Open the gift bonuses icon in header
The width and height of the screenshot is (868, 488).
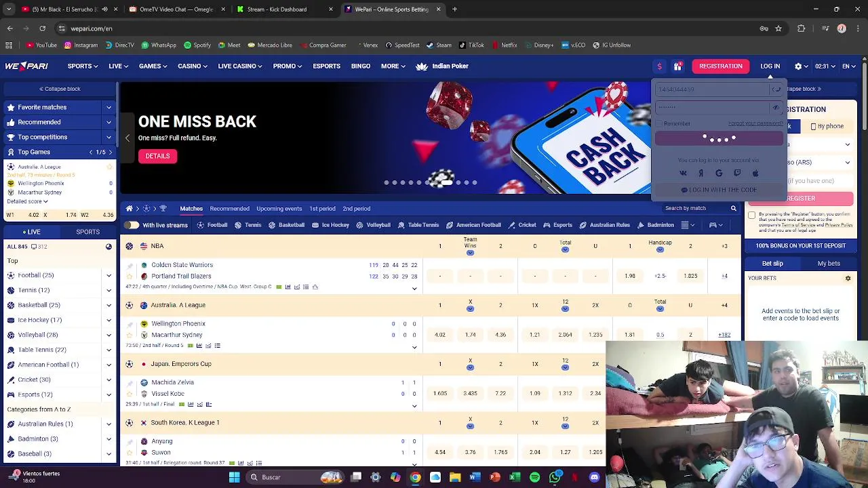click(677, 66)
